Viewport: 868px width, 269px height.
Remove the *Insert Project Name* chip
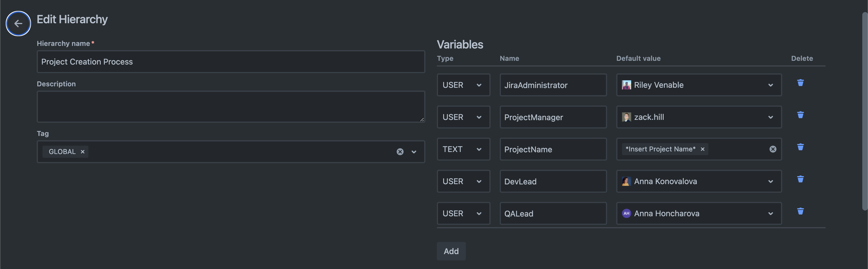pos(703,149)
